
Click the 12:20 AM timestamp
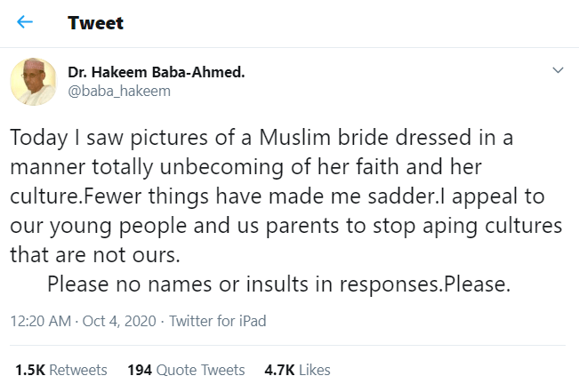tap(42, 321)
